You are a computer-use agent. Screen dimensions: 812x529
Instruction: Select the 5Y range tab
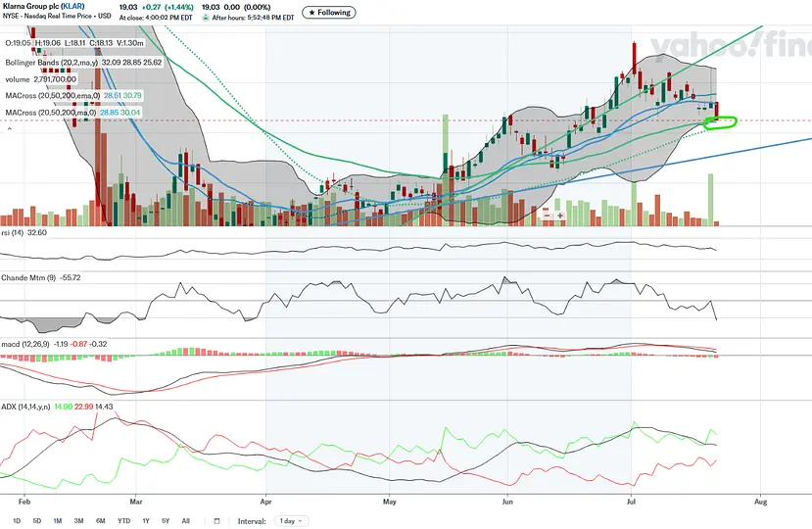[x=166, y=521]
